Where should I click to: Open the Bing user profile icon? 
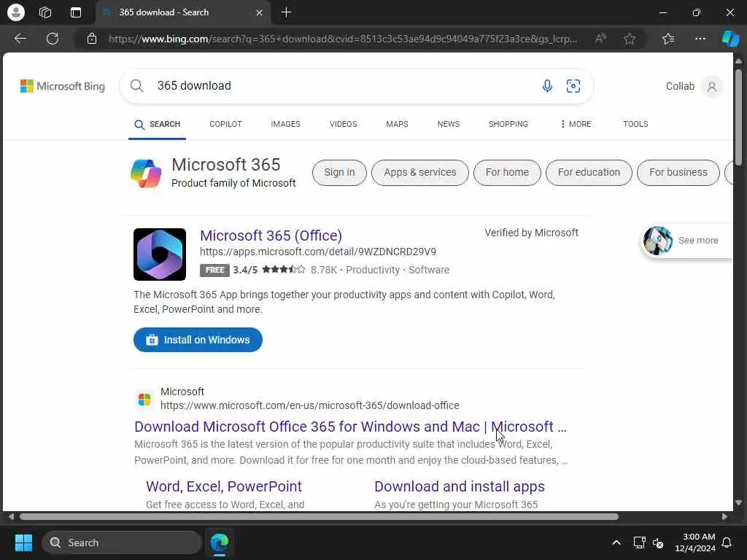click(712, 87)
